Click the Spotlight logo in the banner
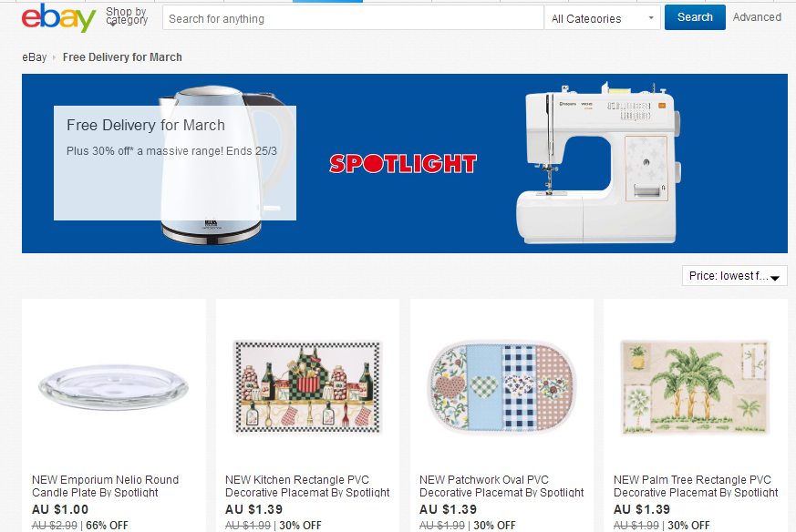Viewport: 796px width, 532px height. (x=403, y=163)
